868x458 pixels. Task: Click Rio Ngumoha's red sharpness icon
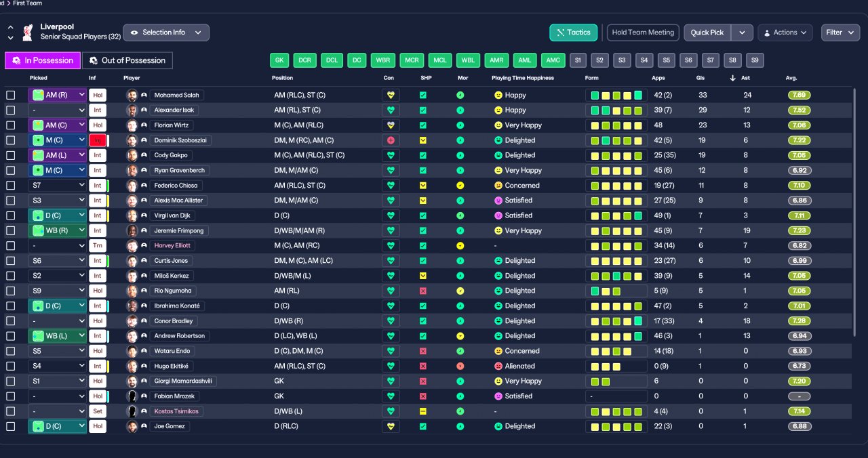pos(423,291)
